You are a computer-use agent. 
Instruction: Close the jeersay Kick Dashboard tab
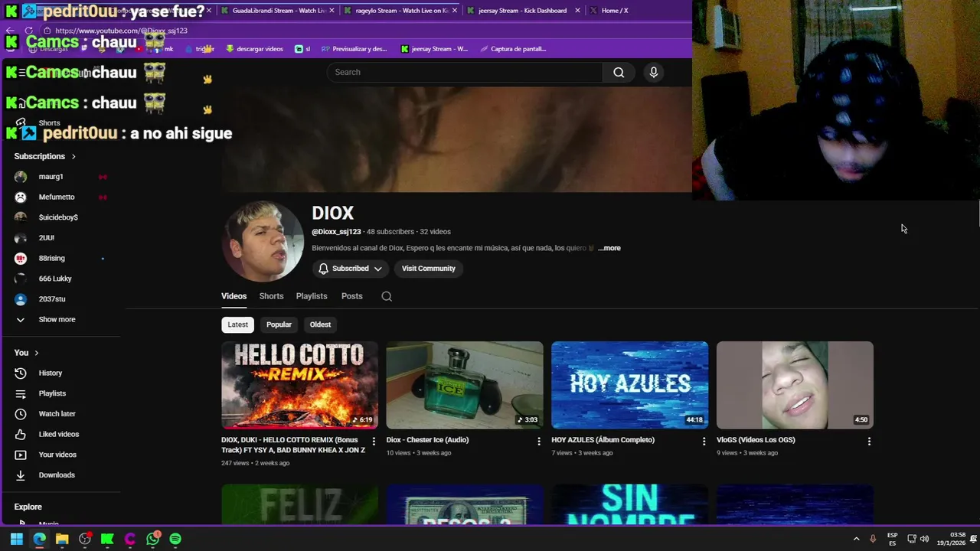coord(577,11)
